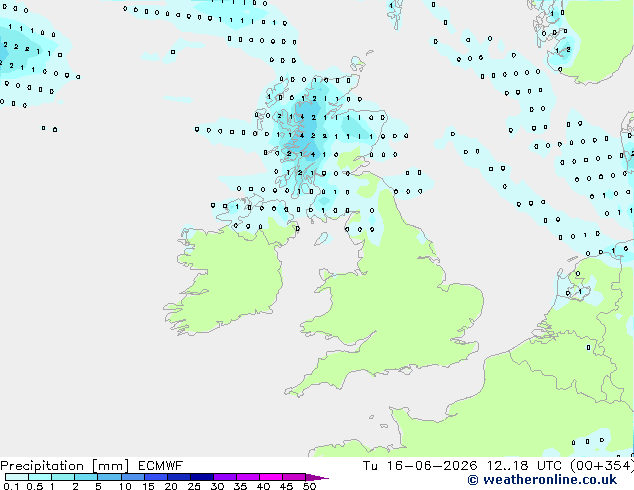Image resolution: width=634 pixels, height=490 pixels.
Task: Click the legend label "20"
Action: (x=171, y=486)
